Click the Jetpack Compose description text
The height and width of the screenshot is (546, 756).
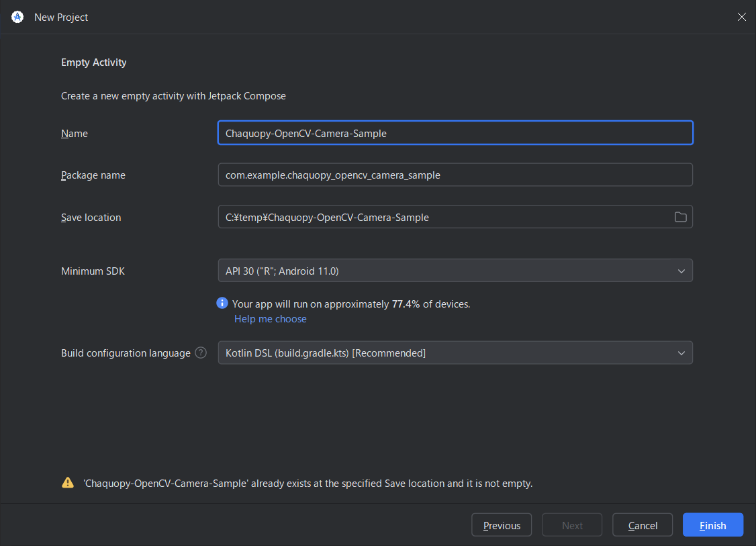pyautogui.click(x=174, y=96)
